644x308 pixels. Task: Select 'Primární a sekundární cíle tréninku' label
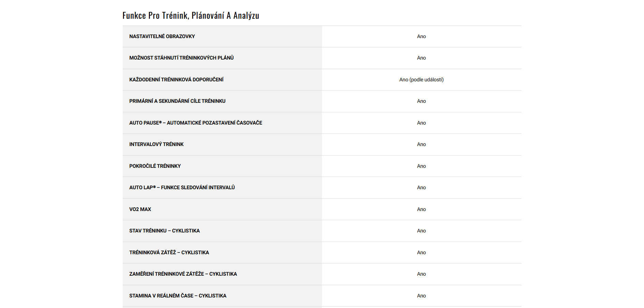[x=177, y=101]
